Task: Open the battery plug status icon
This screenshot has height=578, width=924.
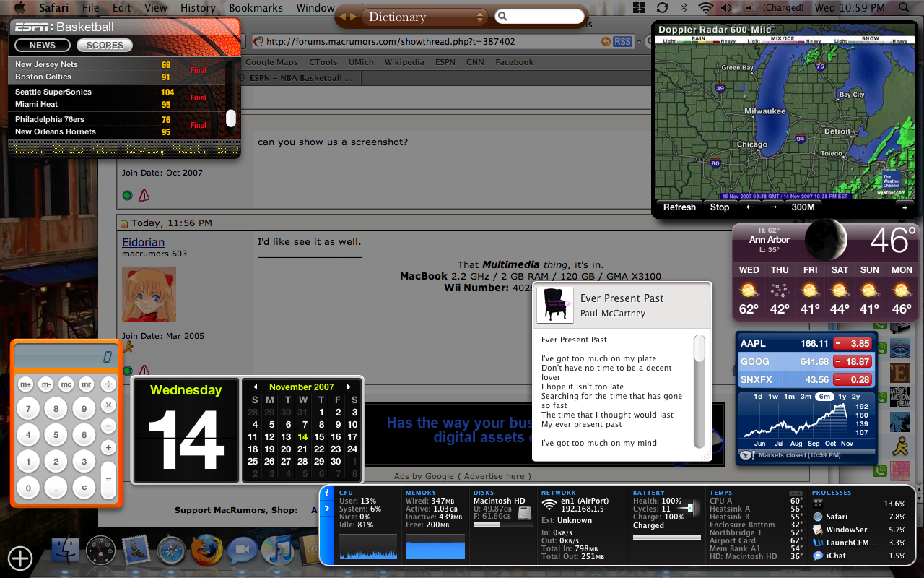Action: point(751,8)
